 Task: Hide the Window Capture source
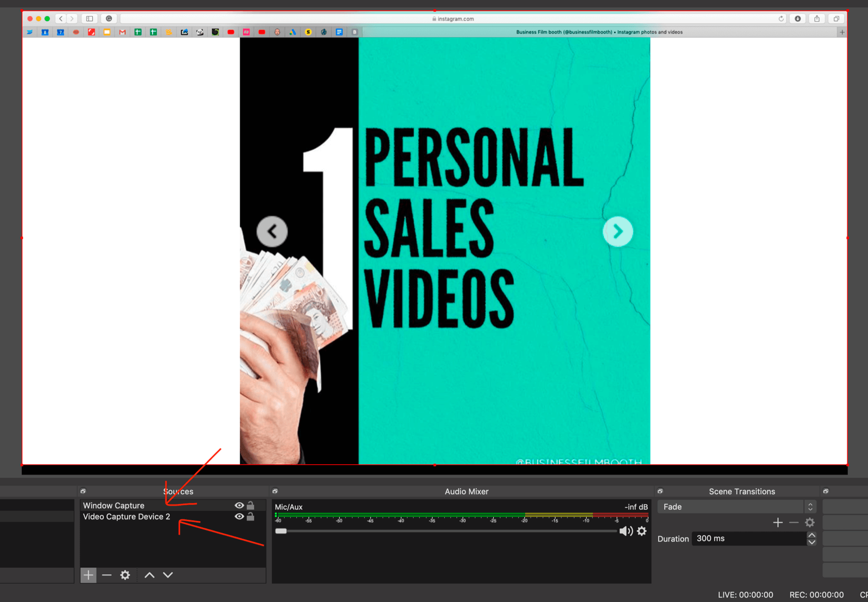tap(239, 505)
